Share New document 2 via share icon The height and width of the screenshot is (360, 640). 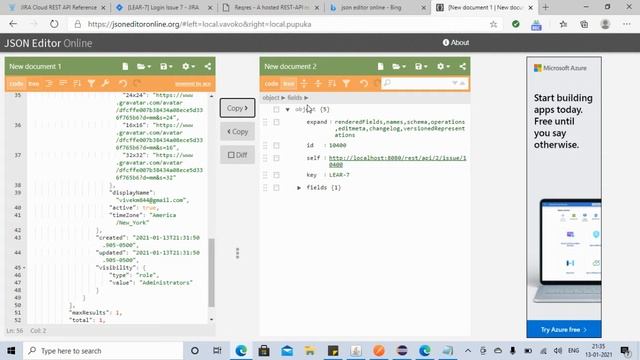tap(462, 67)
